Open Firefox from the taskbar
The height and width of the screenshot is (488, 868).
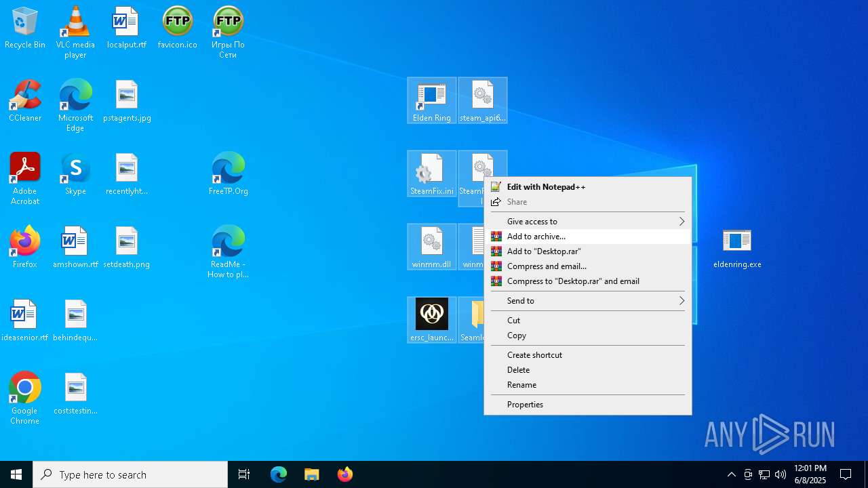click(x=344, y=474)
